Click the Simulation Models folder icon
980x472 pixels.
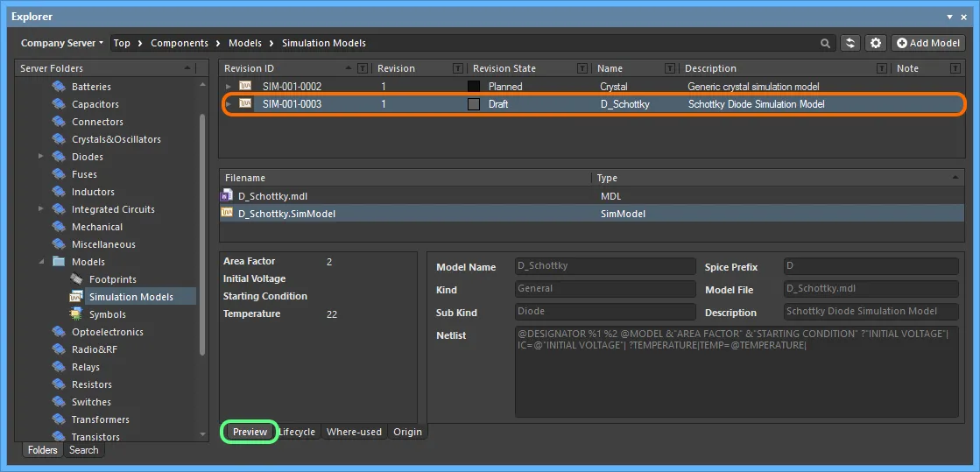click(x=76, y=297)
